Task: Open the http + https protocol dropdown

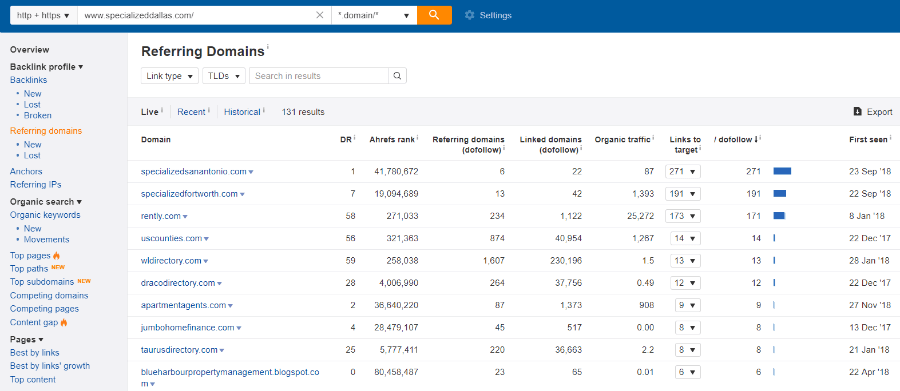Action: pyautogui.click(x=44, y=16)
